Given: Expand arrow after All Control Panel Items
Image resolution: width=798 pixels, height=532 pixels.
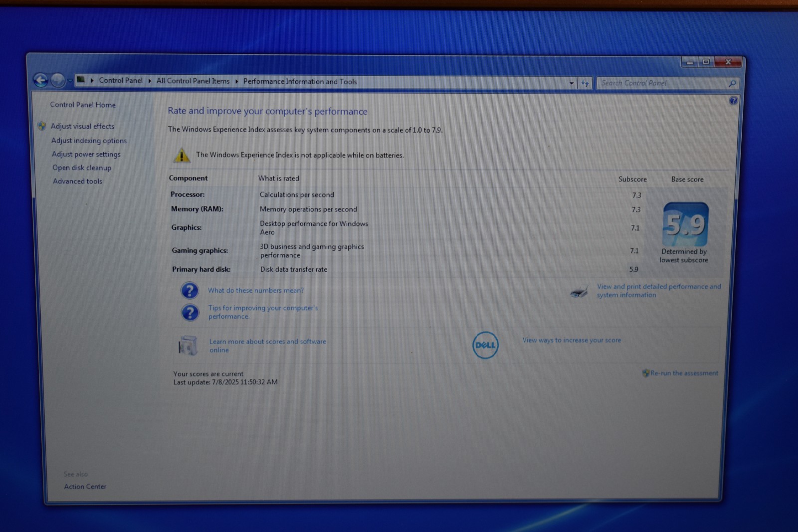Looking at the screenshot, I should (236, 81).
